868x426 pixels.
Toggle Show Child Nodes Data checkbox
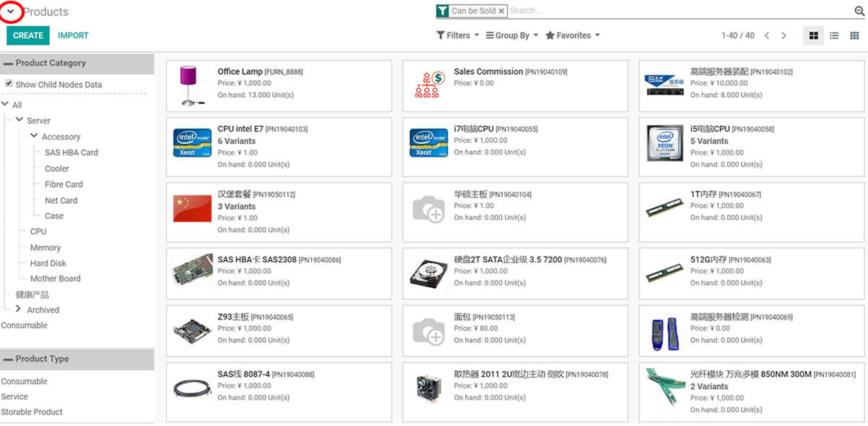tap(9, 84)
